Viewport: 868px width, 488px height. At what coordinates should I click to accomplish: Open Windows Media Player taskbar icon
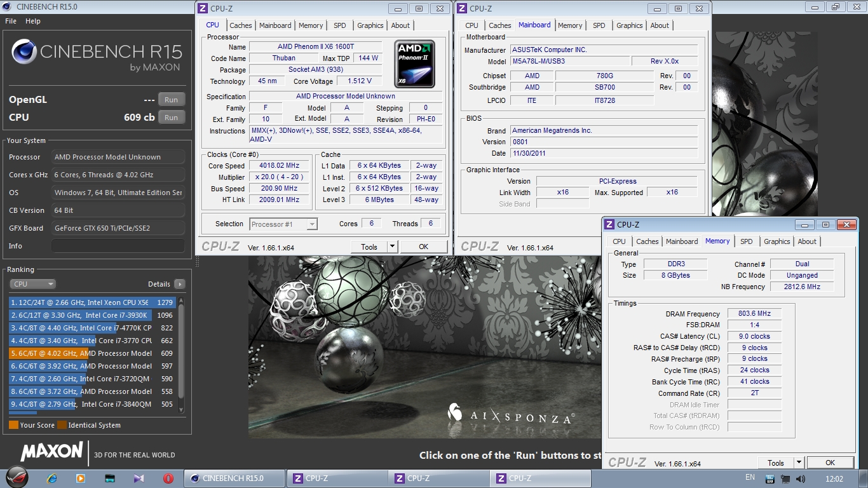click(x=81, y=478)
